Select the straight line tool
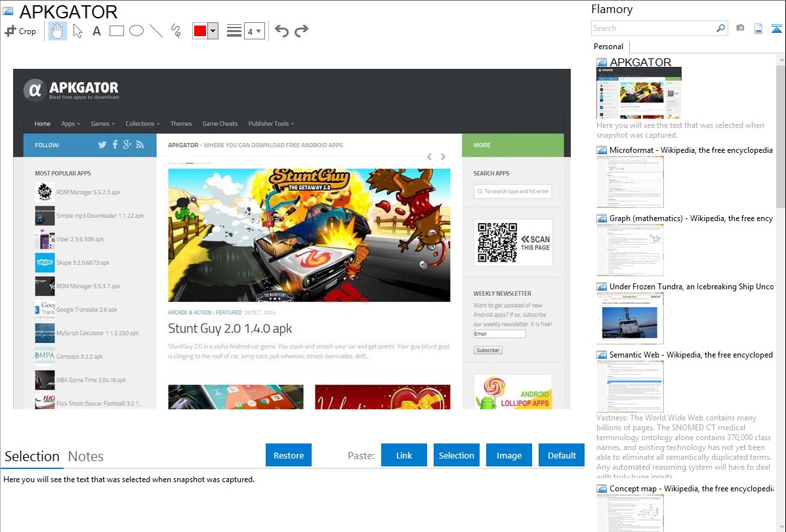 (x=156, y=31)
